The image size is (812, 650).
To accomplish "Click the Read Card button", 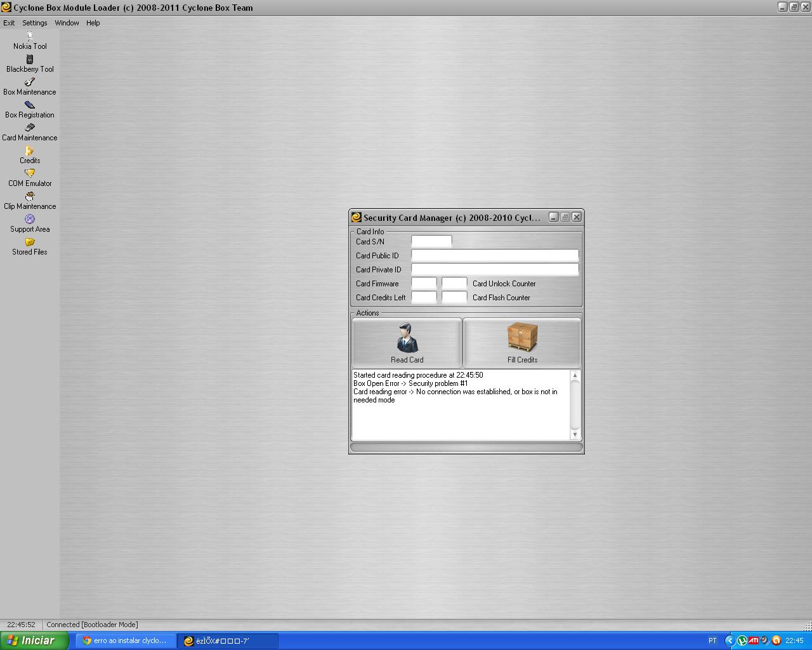I will [407, 343].
